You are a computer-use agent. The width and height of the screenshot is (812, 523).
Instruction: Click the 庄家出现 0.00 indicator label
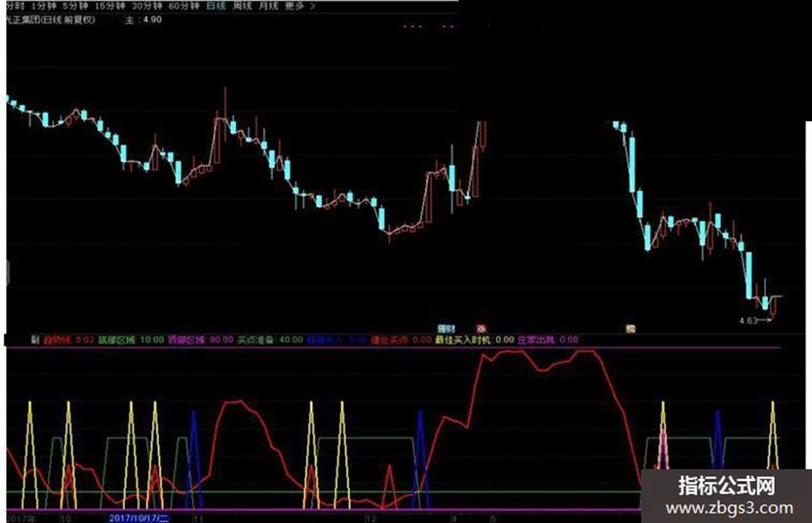(x=548, y=340)
